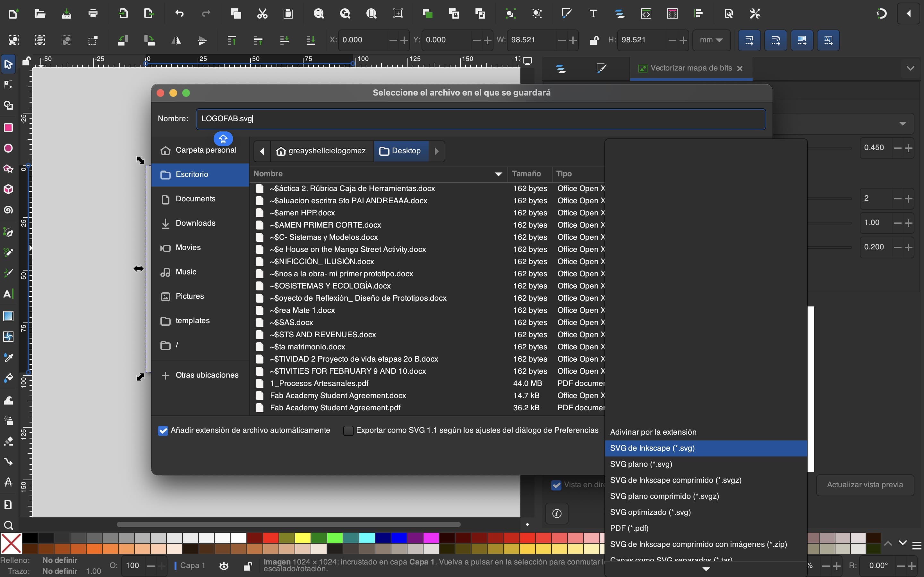Select SVG plano (*.svg) from format list
Image resolution: width=924 pixels, height=577 pixels.
[x=641, y=464]
